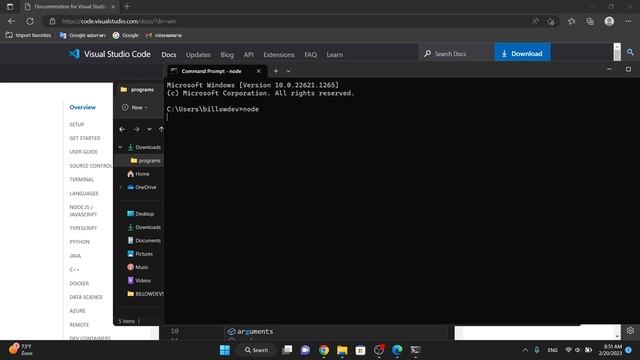Open browser collections icon
The width and height of the screenshot is (640, 360).
[590, 21]
